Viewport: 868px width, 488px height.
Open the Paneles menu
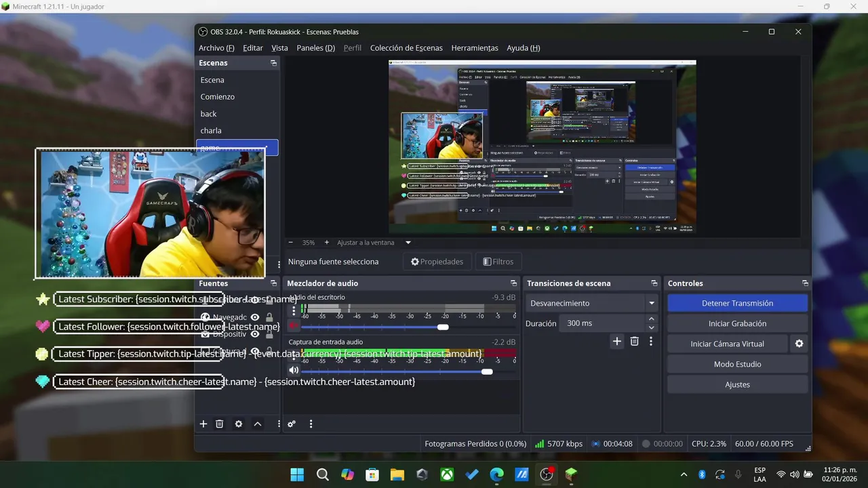tap(316, 48)
